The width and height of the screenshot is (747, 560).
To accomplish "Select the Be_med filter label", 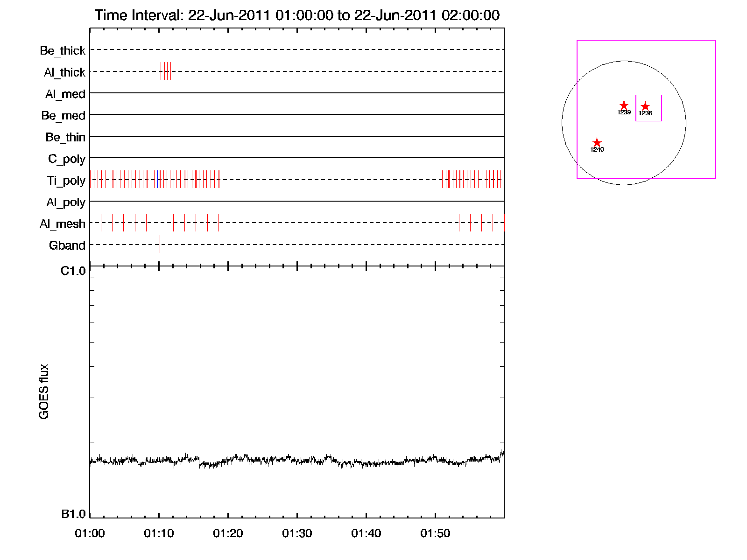I will click(x=63, y=116).
